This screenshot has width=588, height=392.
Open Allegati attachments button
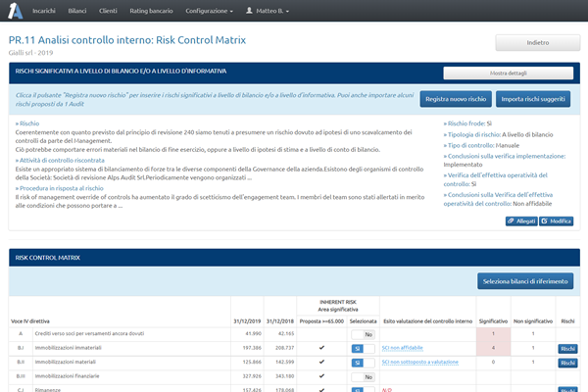[x=521, y=221]
